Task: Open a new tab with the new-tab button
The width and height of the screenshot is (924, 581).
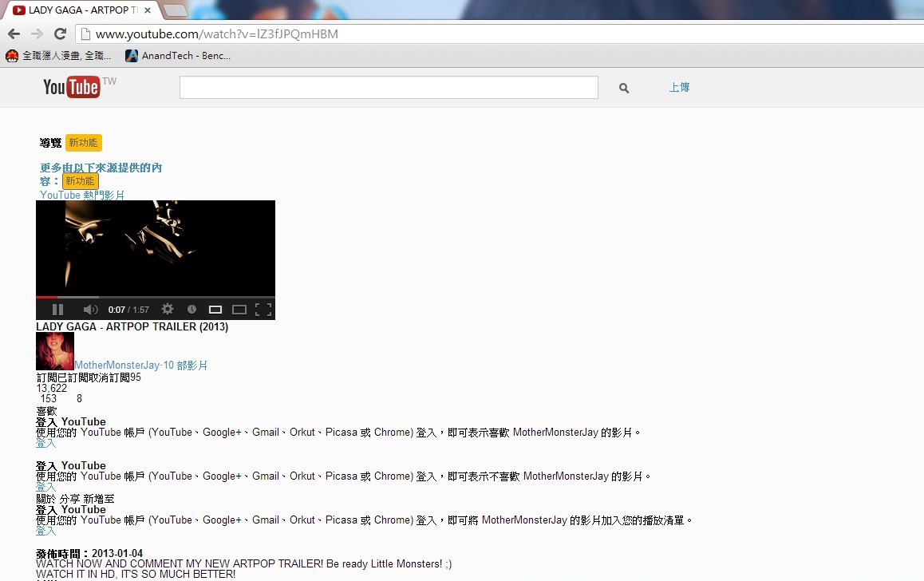Action: [175, 10]
